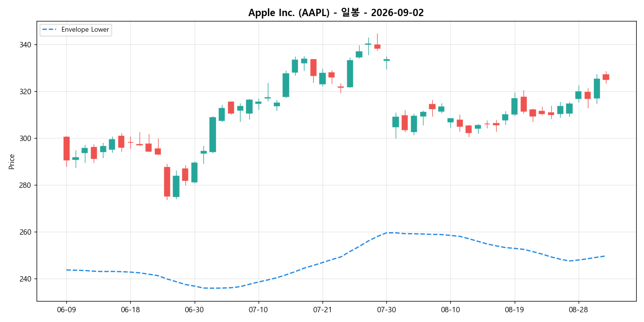Click the green candlestick for 07-21
This screenshot has height=322, width=644.
(322, 79)
